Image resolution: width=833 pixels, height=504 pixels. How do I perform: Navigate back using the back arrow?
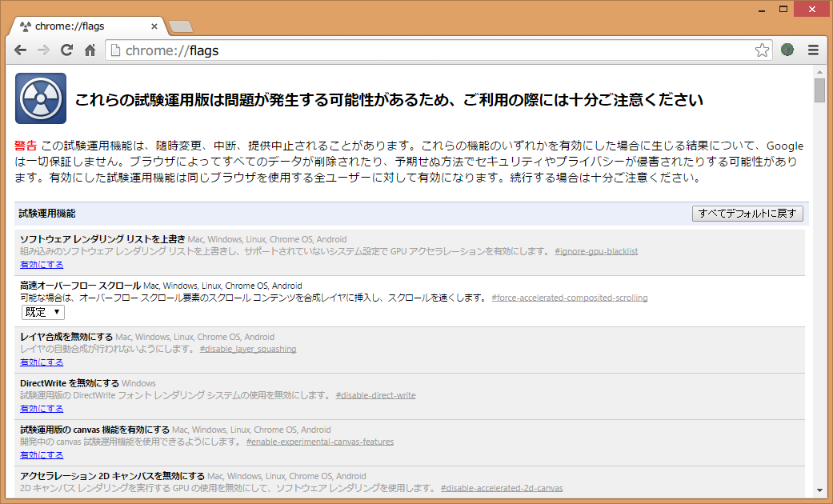click(20, 50)
